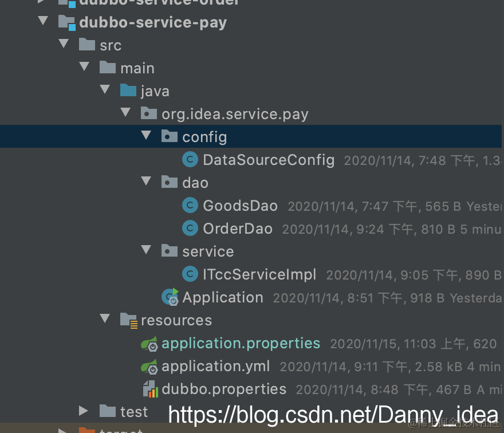Collapse the main folder arrow
This screenshot has height=433, width=504.
84,66
